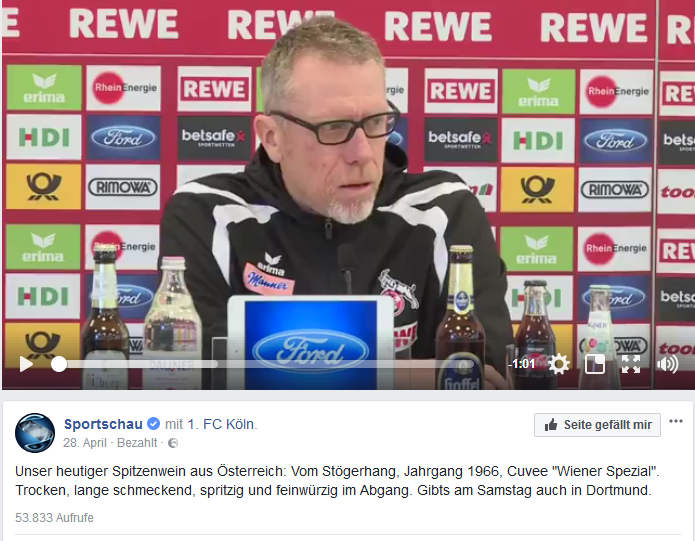
Task: Click the 28. April post date
Action: click(x=85, y=443)
